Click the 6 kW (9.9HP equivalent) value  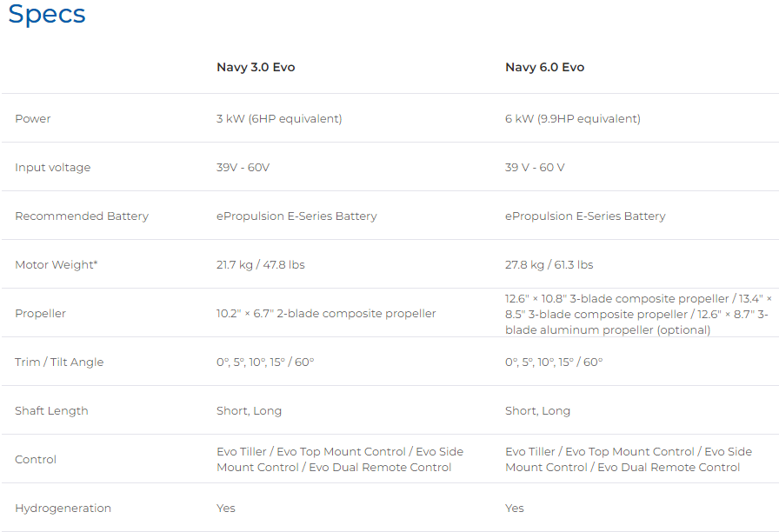point(572,118)
